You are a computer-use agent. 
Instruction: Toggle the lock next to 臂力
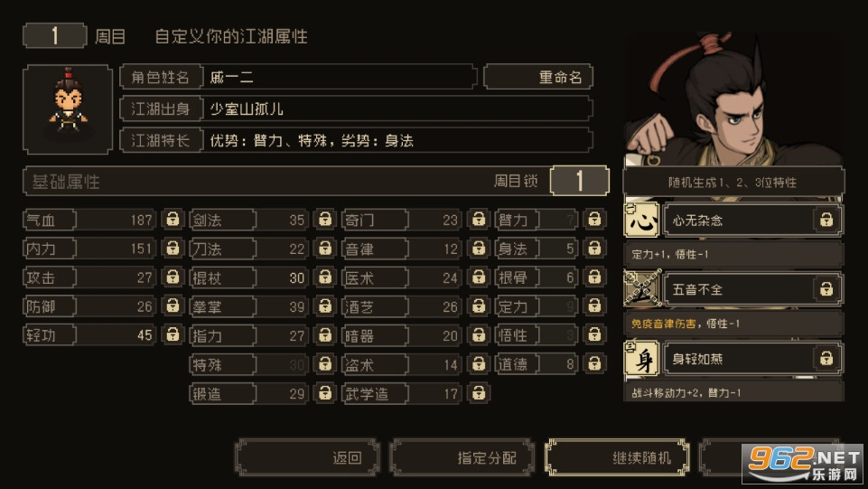click(594, 220)
